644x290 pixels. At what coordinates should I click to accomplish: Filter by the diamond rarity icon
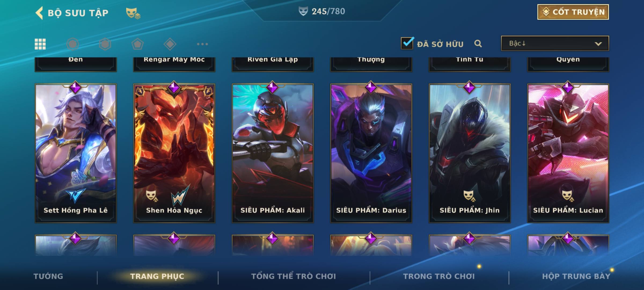click(x=170, y=44)
